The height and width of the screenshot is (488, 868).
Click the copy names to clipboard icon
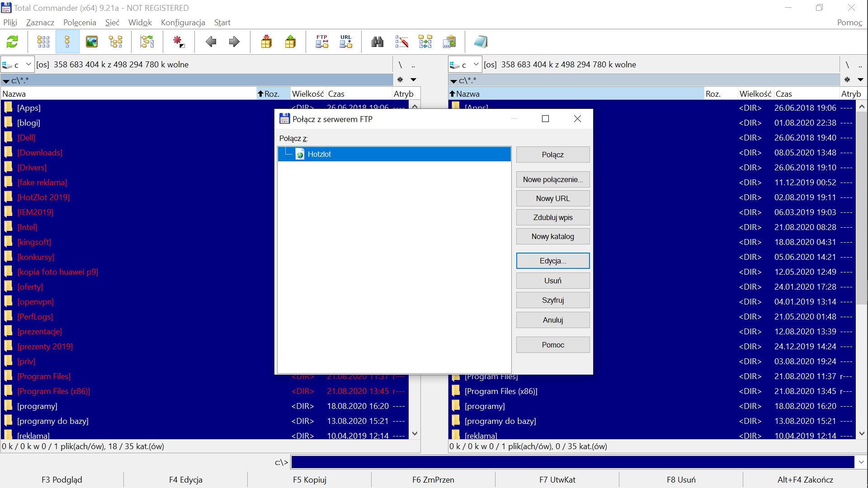449,42
